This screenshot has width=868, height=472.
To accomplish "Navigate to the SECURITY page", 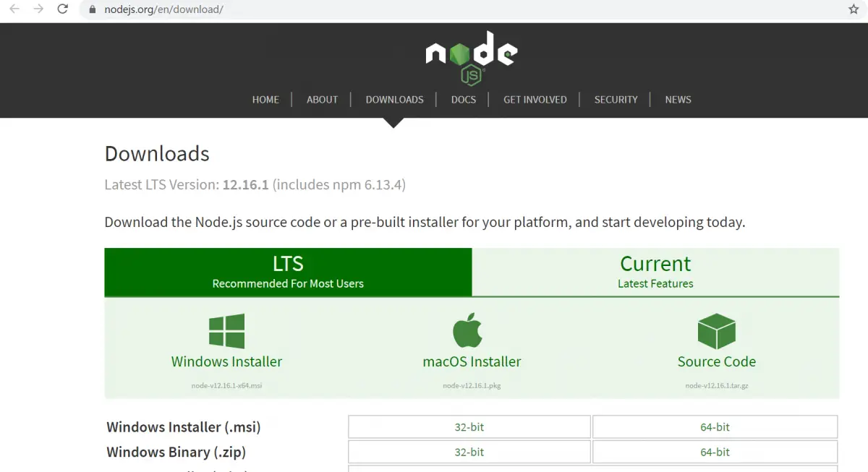I will pyautogui.click(x=616, y=100).
